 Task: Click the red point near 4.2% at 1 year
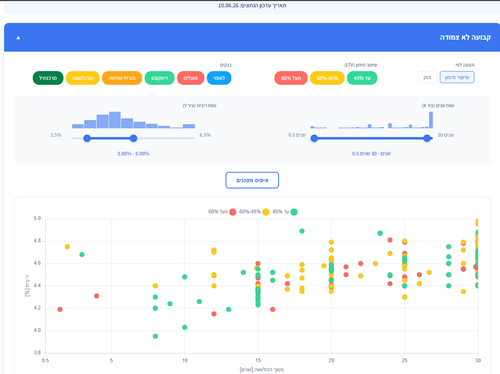(60, 309)
